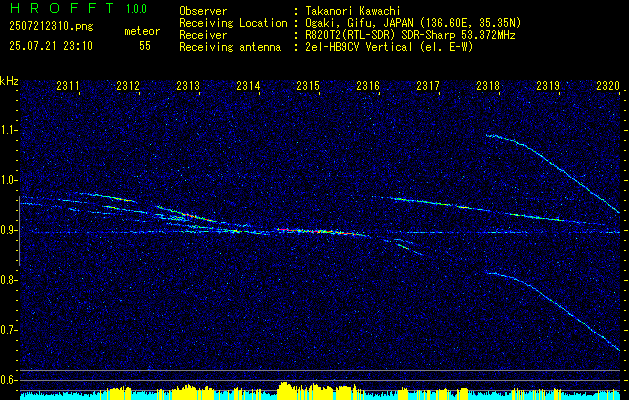Click the lower curved Doppler trail near 2319
Viewport: 629px width, 400px height.
pyautogui.click(x=562, y=304)
